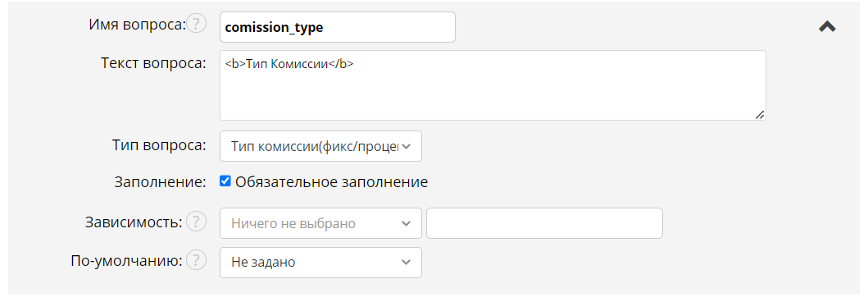Open the Не задано default value dropdown

320,262
